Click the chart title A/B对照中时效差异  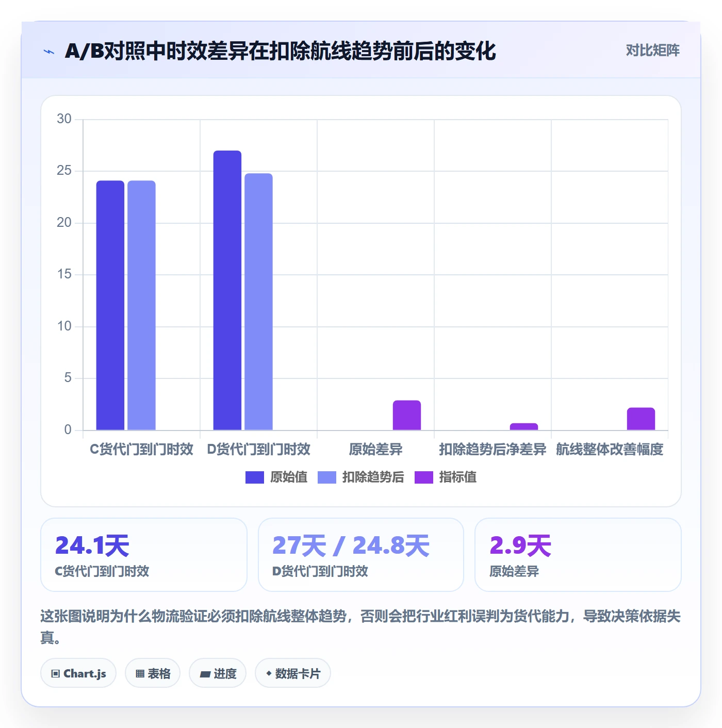280,52
